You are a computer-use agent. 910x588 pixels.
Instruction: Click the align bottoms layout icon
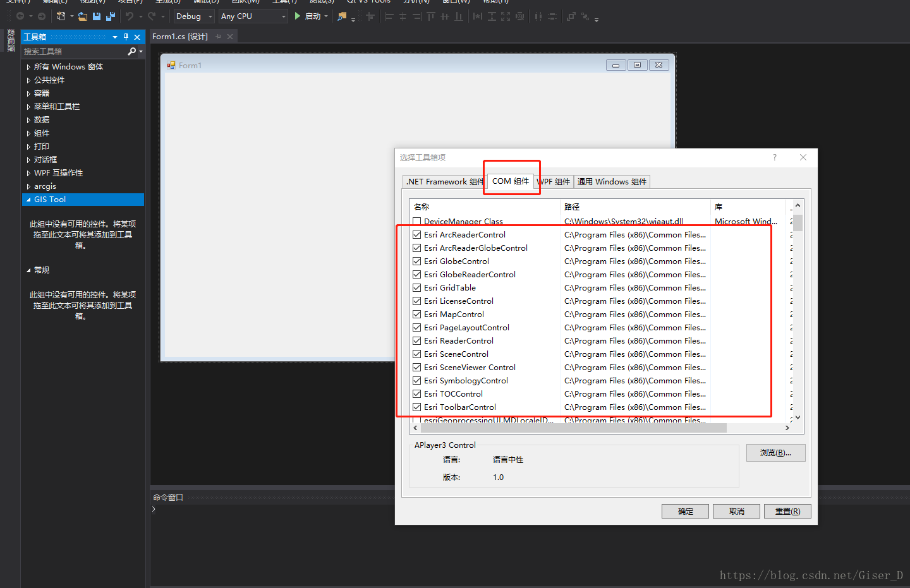pos(459,16)
